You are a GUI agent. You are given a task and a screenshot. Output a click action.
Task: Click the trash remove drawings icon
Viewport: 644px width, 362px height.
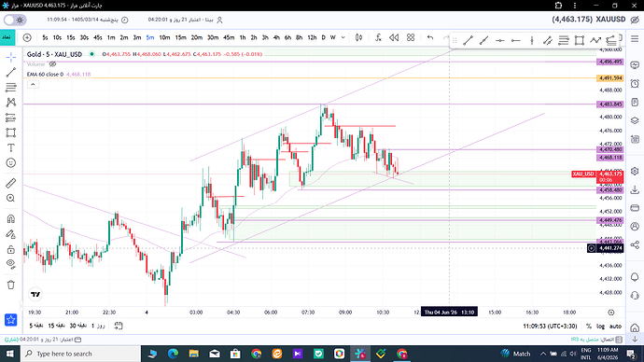point(11,285)
